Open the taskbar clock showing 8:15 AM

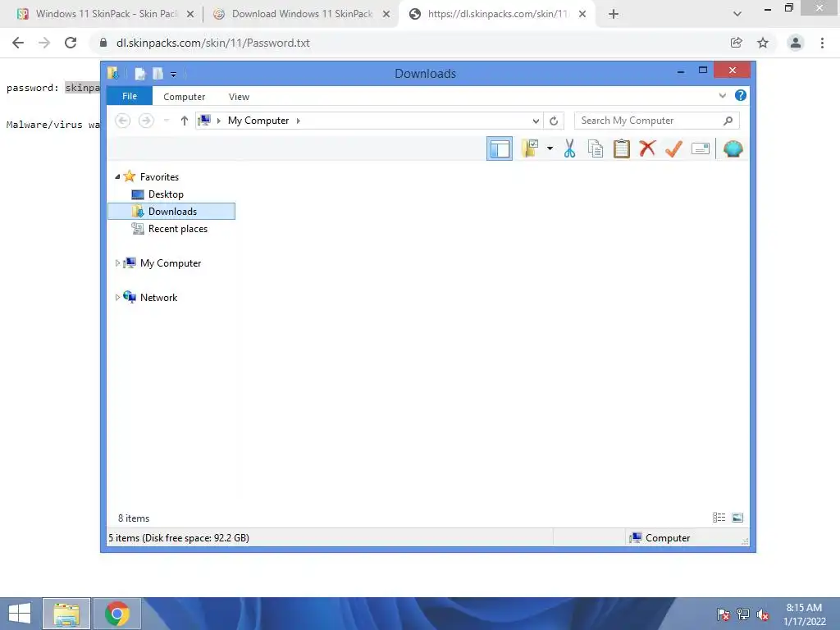coord(804,614)
